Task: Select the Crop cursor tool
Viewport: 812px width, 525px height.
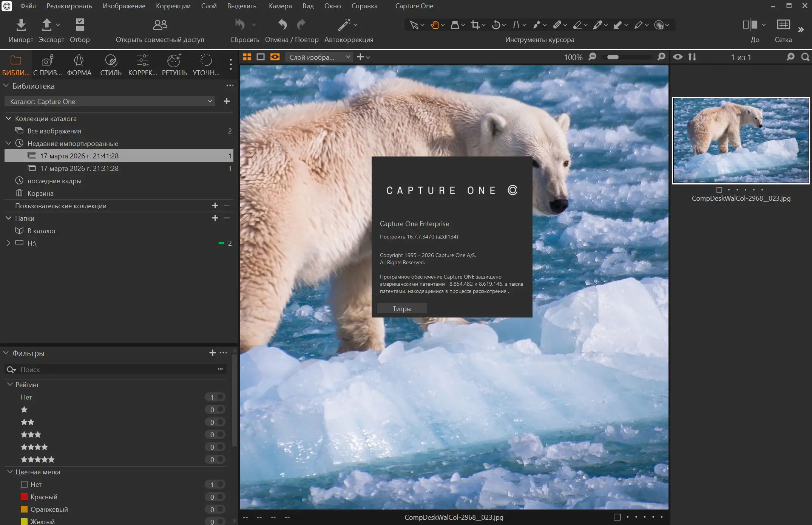Action: 475,25
